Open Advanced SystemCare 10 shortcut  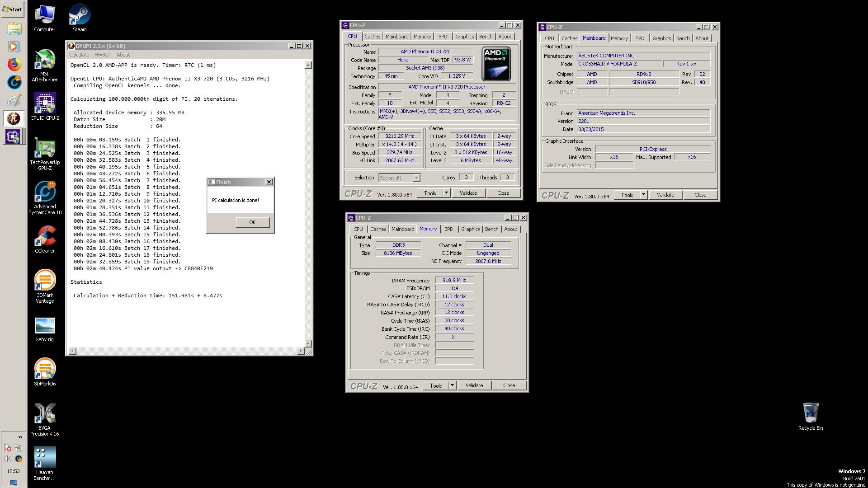(45, 198)
